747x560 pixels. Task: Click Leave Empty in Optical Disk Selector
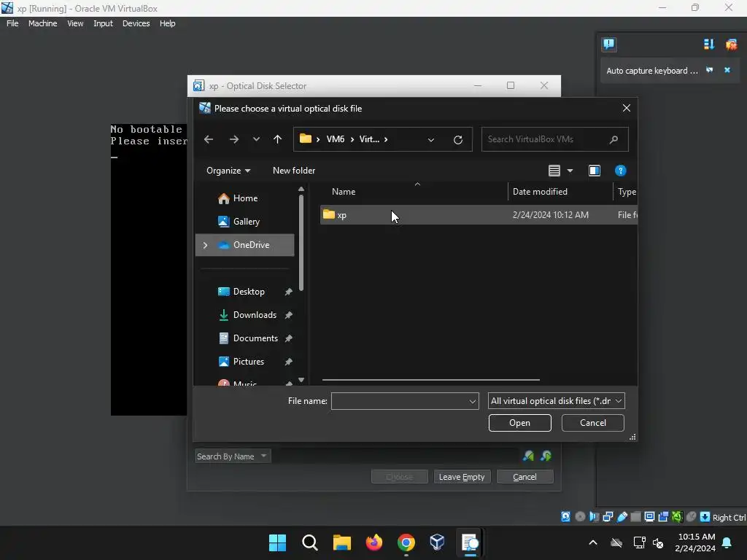coord(462,477)
